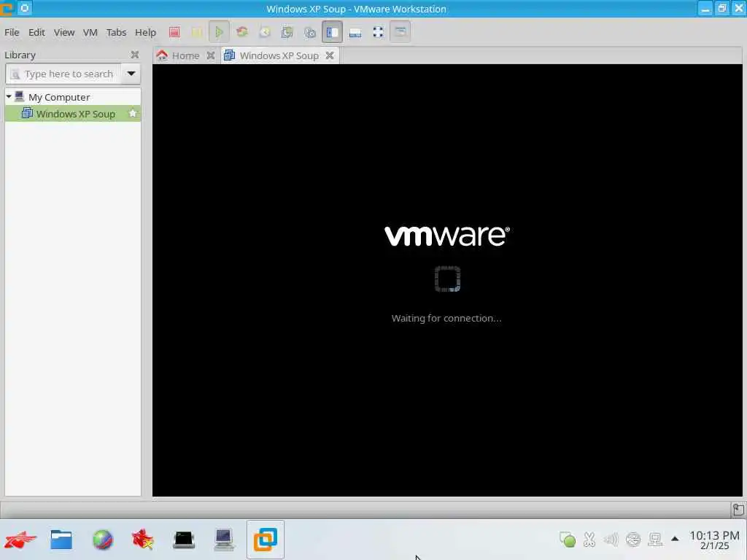Restore the VMware Workstation window

pos(722,9)
